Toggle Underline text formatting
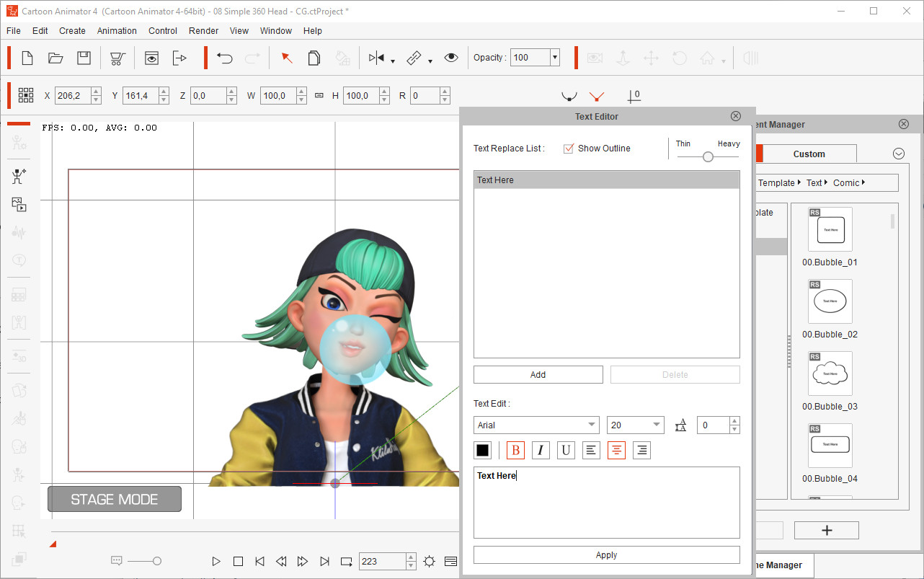Image resolution: width=924 pixels, height=579 pixels. [566, 451]
